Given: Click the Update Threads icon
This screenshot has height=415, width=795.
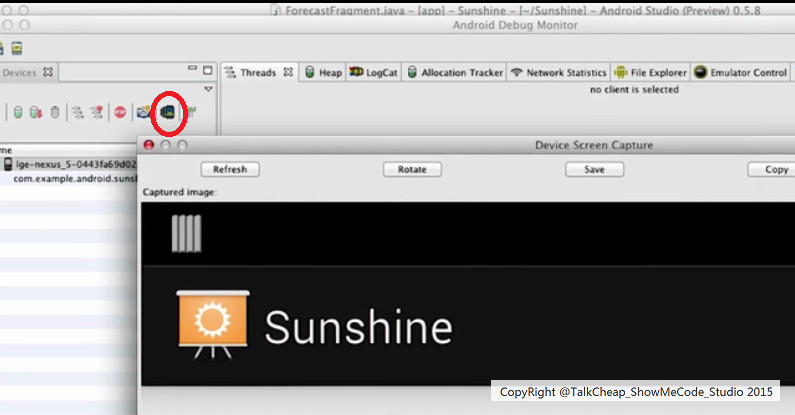Looking at the screenshot, I should coord(78,112).
